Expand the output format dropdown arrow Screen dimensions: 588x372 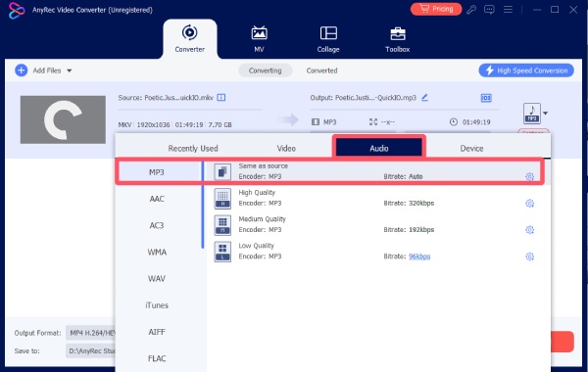pyautogui.click(x=545, y=114)
